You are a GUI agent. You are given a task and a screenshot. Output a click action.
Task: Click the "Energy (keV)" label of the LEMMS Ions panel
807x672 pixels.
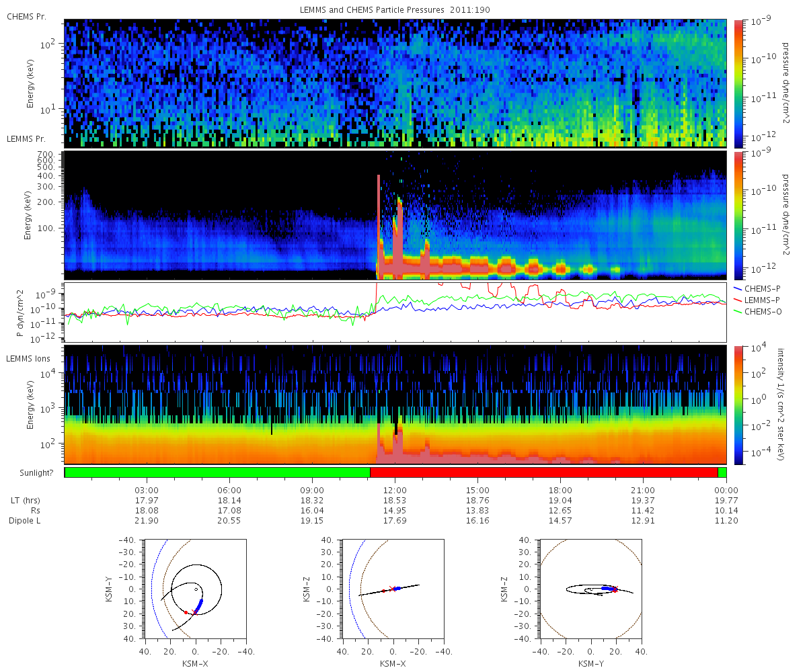coord(31,405)
